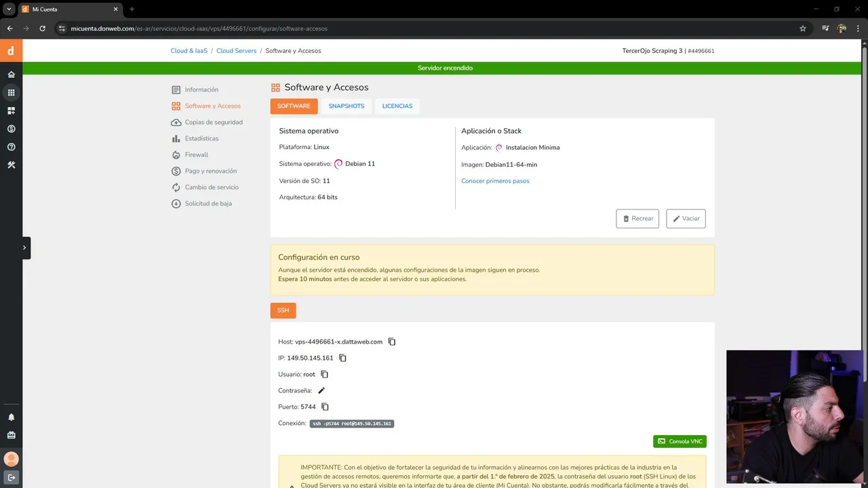
Task: Click the Vaciar button
Action: [686, 218]
